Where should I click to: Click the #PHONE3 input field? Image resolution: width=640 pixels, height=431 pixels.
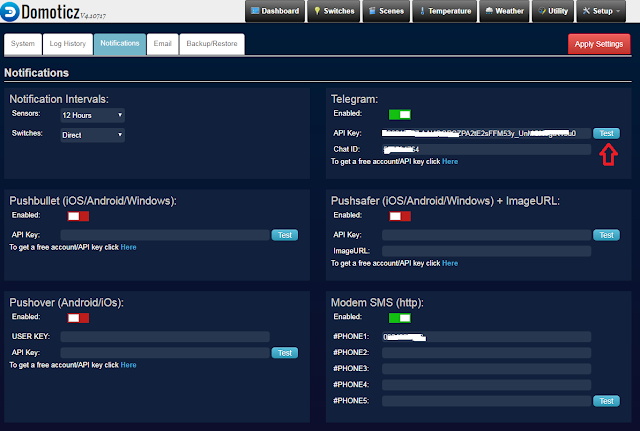tap(486, 369)
